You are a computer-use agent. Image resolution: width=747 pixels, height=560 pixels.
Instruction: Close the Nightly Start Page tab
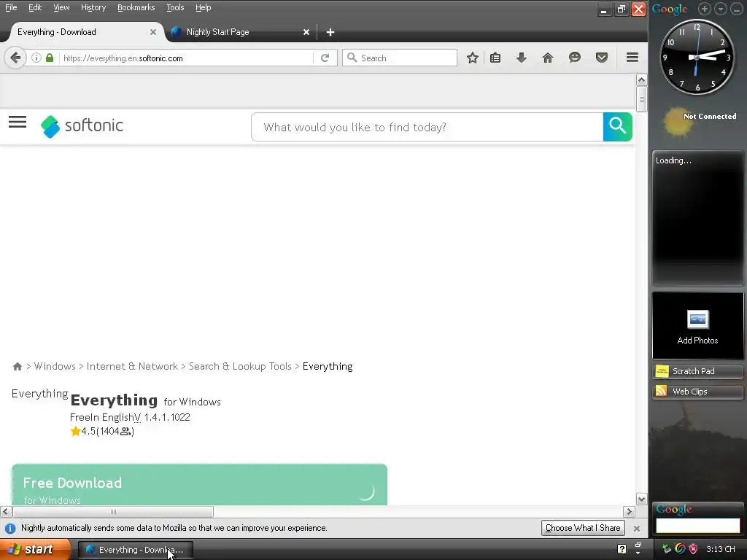point(306,32)
